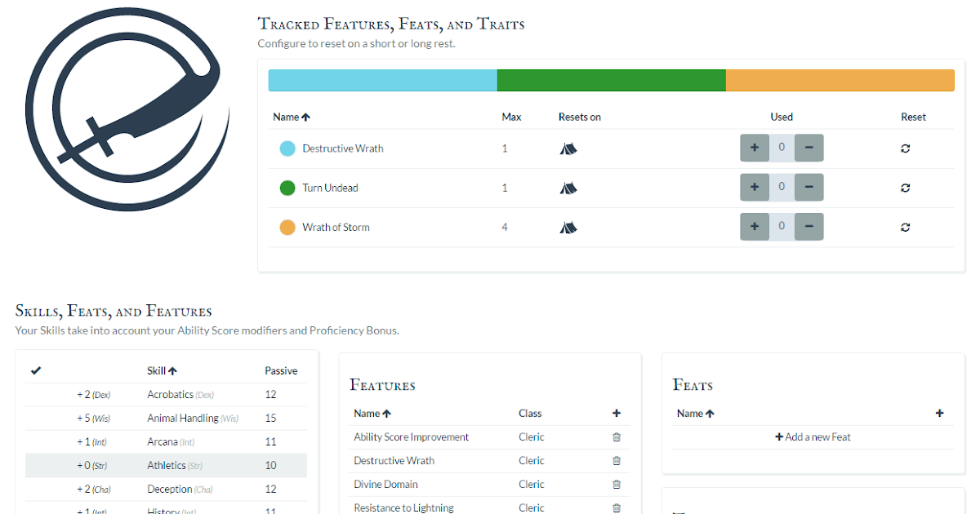The height and width of the screenshot is (514, 980).
Task: Click orange dot beside Wrath of Storm
Action: (287, 227)
